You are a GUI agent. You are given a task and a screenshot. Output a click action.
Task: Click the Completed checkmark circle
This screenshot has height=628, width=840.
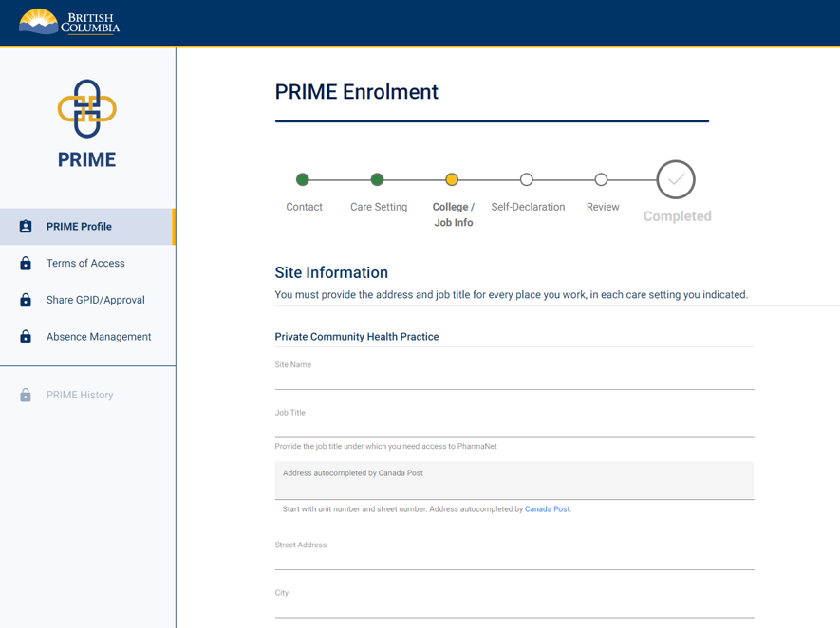676,178
